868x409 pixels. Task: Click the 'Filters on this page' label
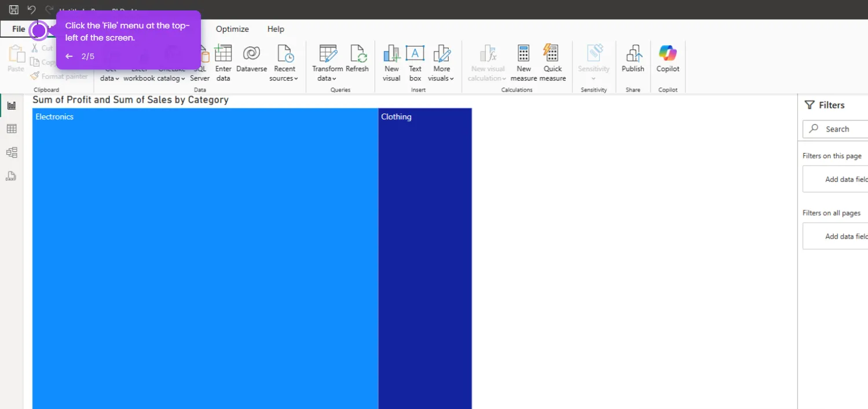pyautogui.click(x=832, y=156)
